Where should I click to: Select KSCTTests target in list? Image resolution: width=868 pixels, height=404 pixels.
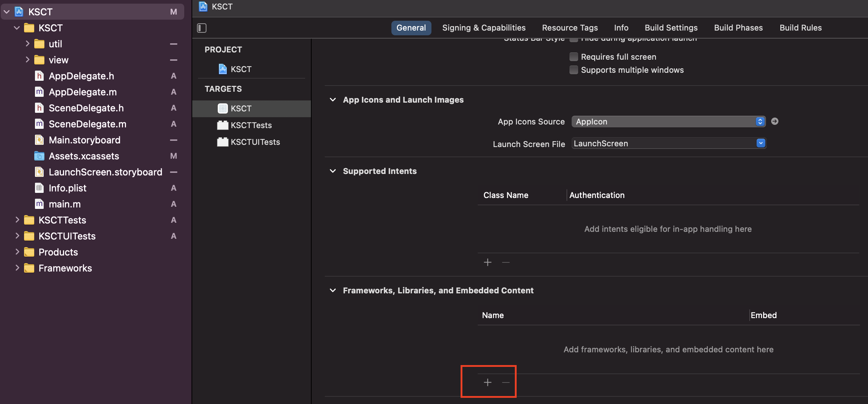pyautogui.click(x=251, y=125)
